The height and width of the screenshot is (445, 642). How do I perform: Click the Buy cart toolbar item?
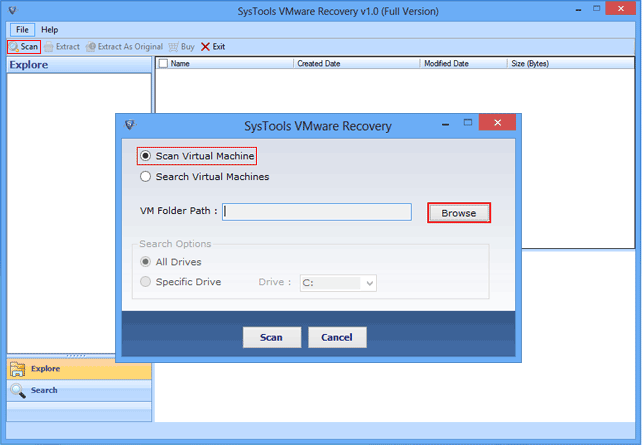(x=181, y=47)
